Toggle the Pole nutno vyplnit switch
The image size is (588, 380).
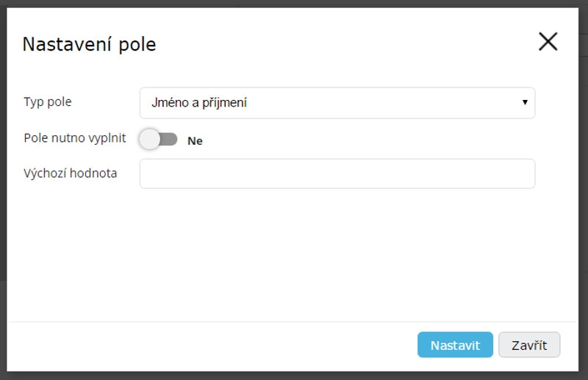(158, 139)
